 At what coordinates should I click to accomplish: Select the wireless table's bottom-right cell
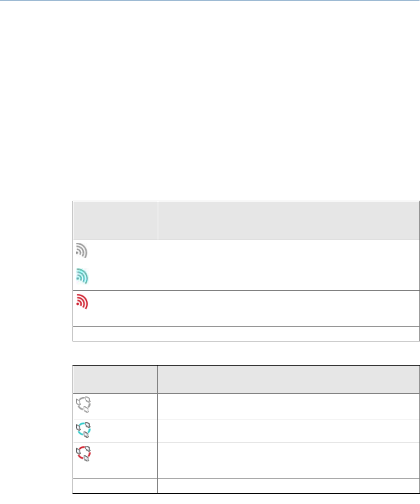289,333
